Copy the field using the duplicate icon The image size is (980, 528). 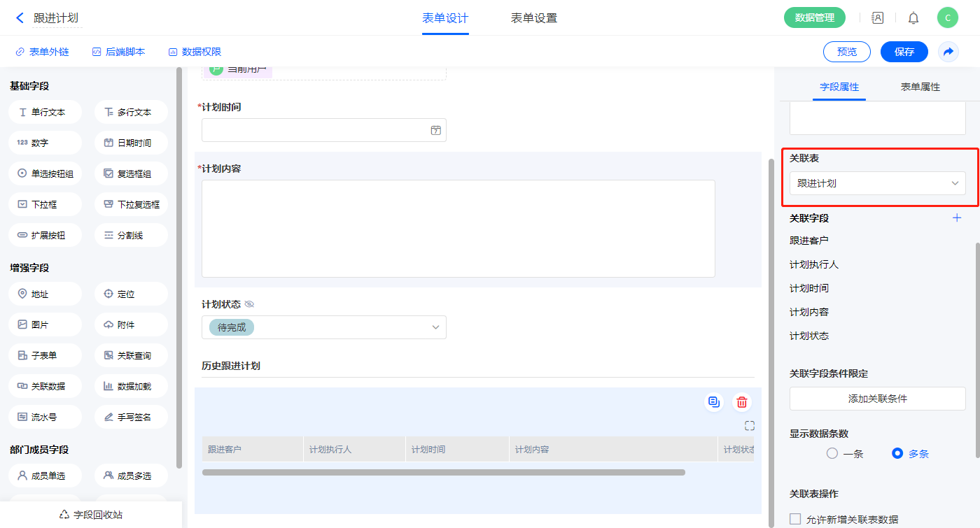714,402
